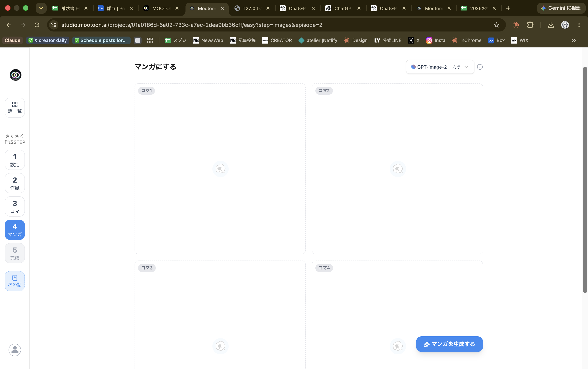
Task: Open the apps grid bookmark icon
Action: 150,40
